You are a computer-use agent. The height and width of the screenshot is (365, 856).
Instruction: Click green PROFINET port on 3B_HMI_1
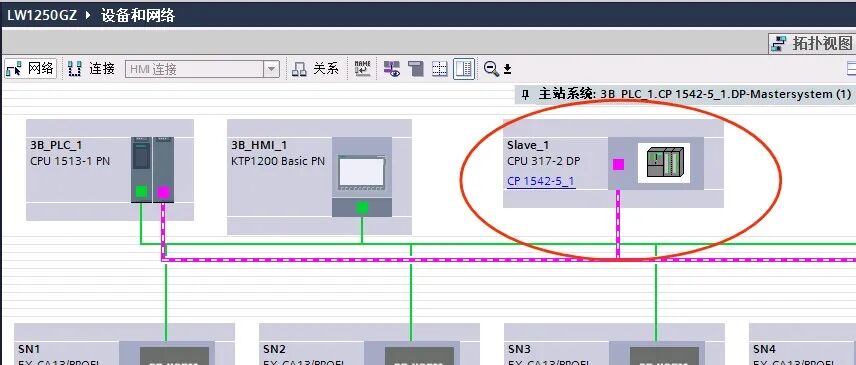pos(361,207)
